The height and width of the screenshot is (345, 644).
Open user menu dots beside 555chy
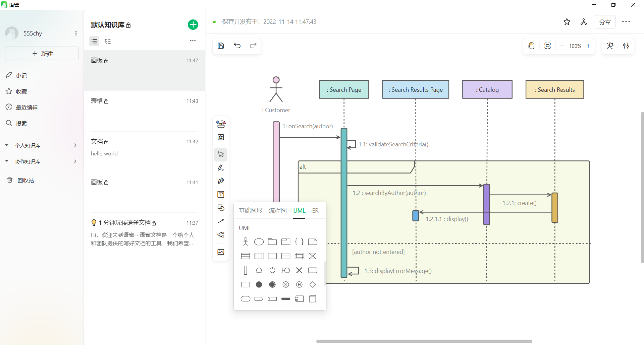click(76, 33)
